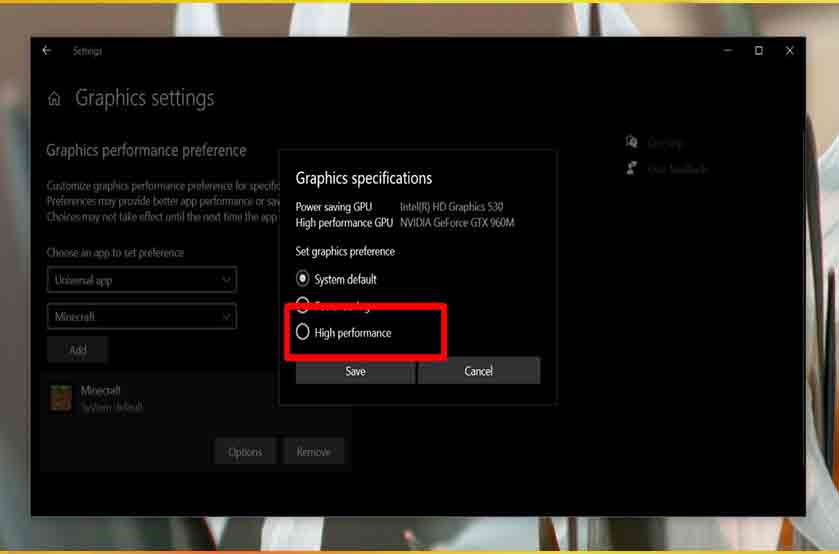
Task: Select System default radio button
Action: coord(302,278)
